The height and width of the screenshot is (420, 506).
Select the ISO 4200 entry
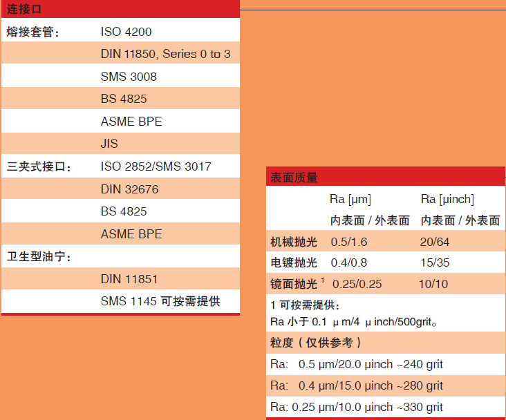pos(126,32)
